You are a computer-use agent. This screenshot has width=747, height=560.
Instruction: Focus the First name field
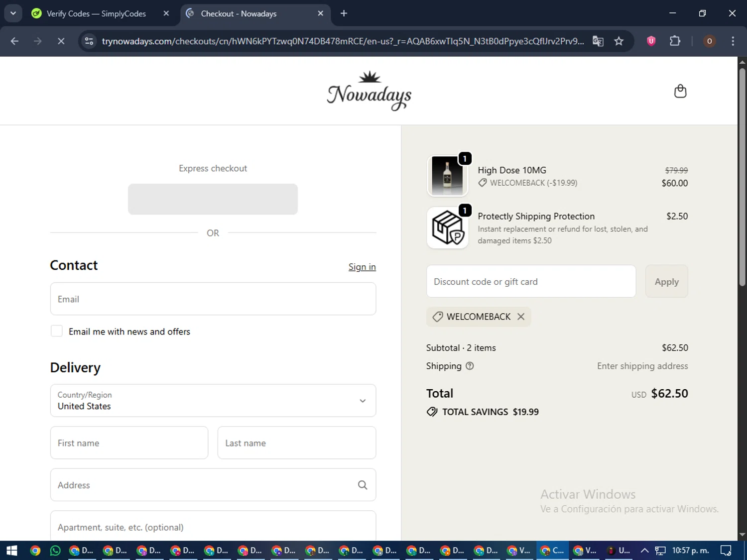129,443
